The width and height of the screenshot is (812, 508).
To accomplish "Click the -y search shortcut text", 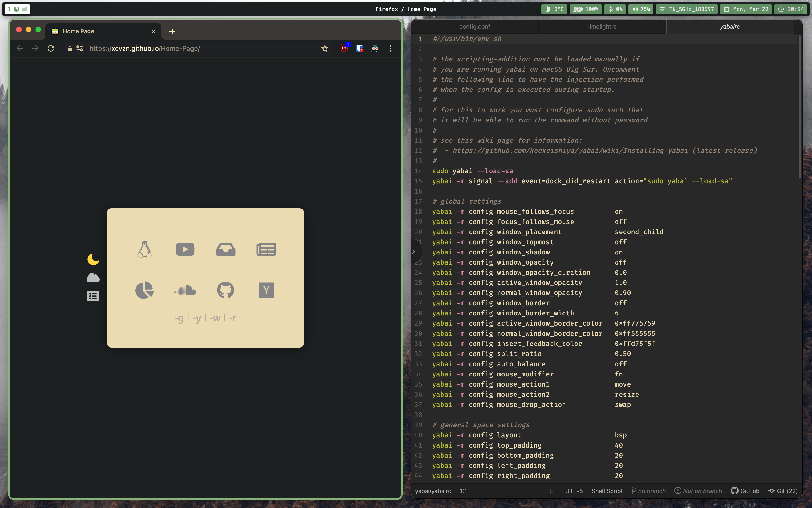I will click(197, 318).
